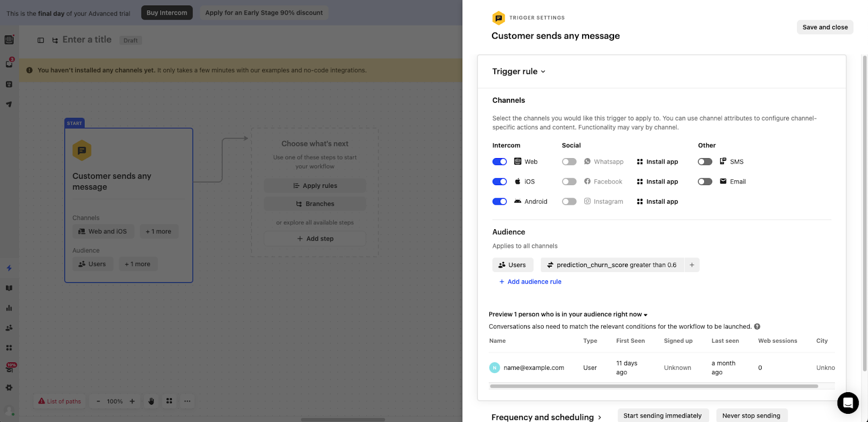Enable the SMS channel toggle
Screen dimensions: 868x422
click(x=705, y=162)
